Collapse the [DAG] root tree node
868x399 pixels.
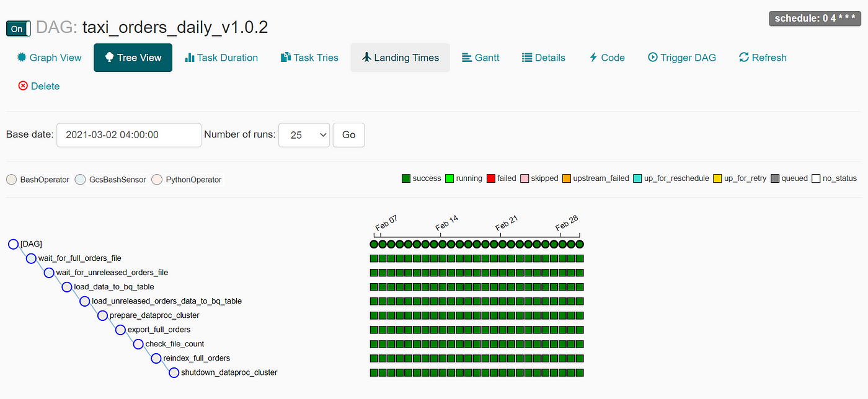[x=13, y=244]
